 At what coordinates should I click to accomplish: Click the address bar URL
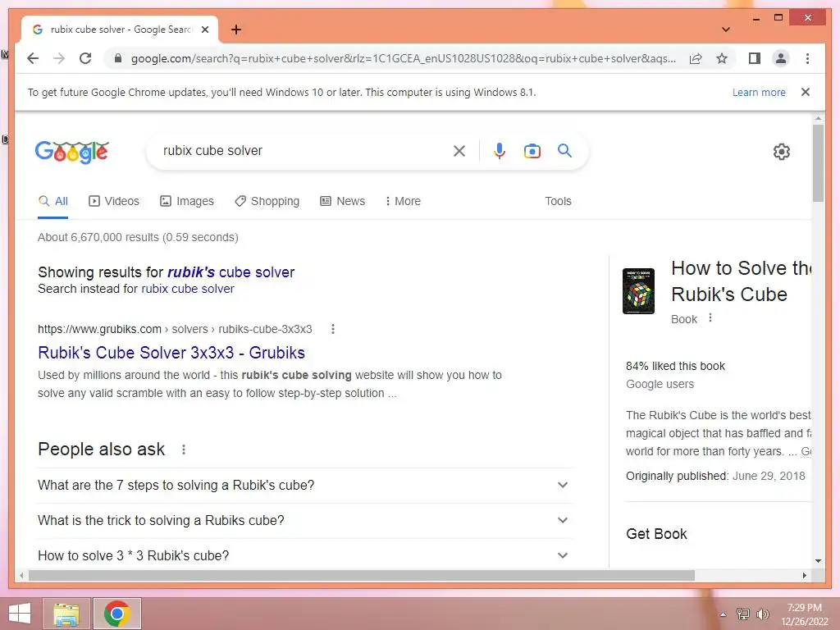click(403, 58)
